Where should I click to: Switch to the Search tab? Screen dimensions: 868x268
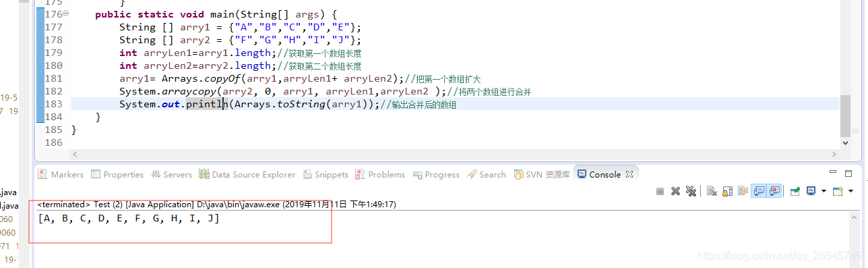487,174
